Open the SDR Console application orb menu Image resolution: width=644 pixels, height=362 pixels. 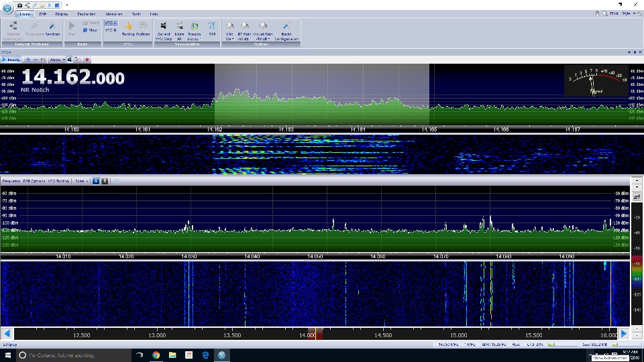pyautogui.click(x=7, y=7)
